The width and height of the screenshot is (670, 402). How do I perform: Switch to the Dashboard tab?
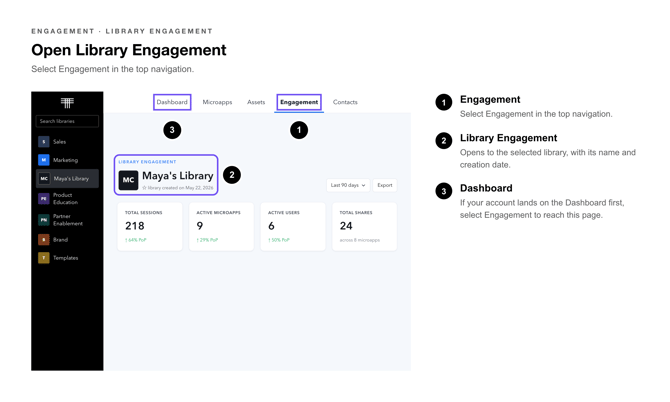[172, 102]
